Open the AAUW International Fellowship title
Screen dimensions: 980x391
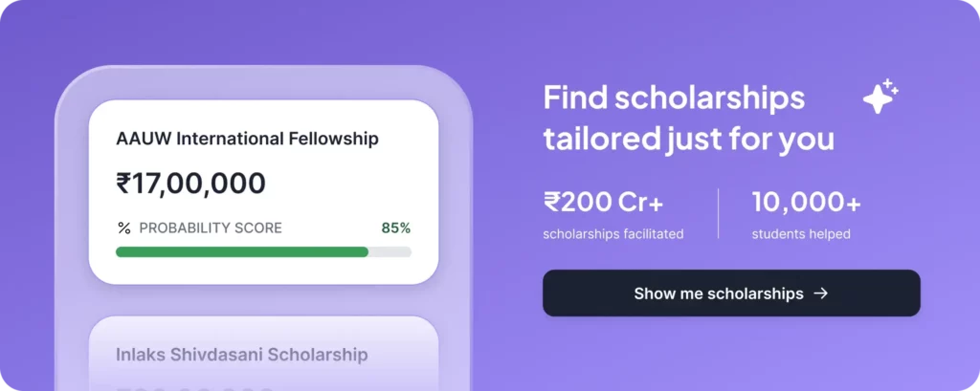click(x=247, y=139)
